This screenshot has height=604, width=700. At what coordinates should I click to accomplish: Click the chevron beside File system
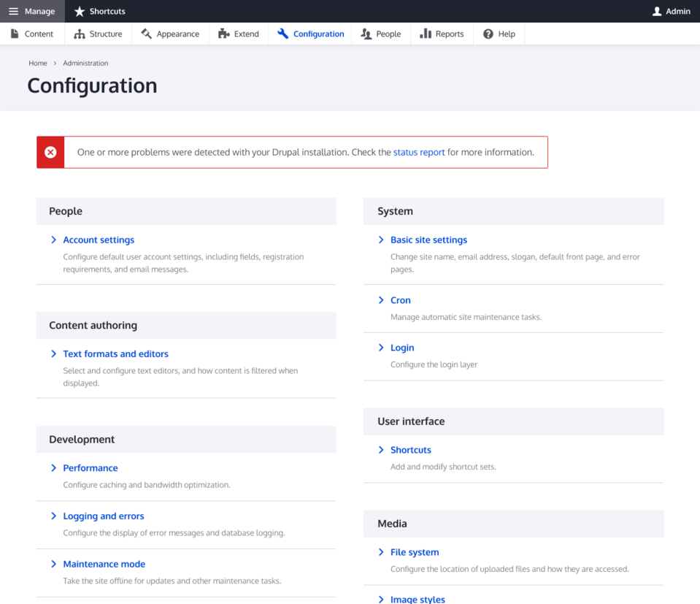pyautogui.click(x=381, y=552)
